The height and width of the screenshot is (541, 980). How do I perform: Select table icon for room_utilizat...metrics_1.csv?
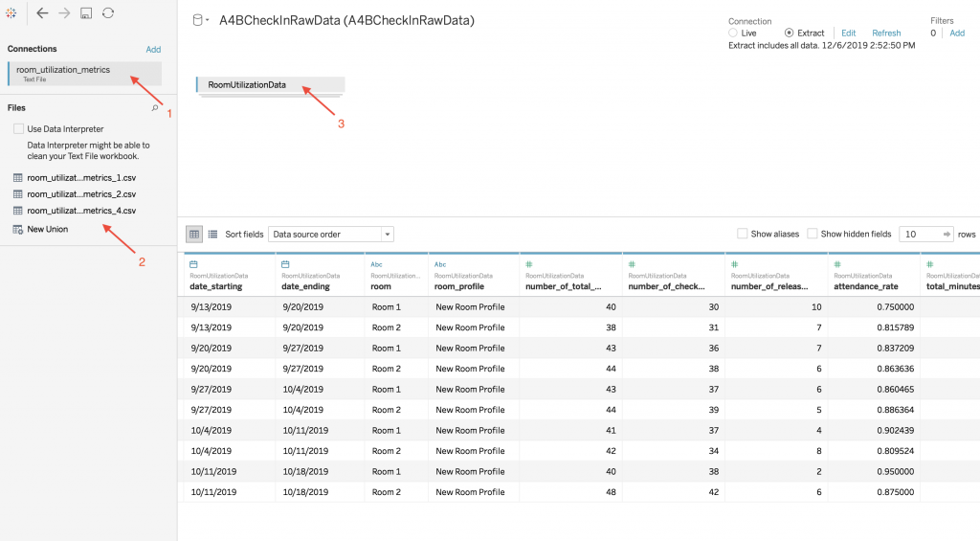(17, 178)
